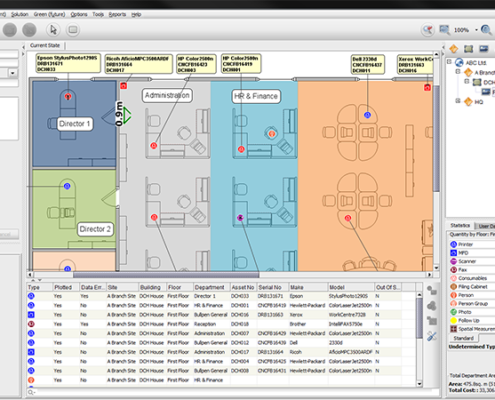Select the Brother IntelliFAX5750e row

pos(221,324)
